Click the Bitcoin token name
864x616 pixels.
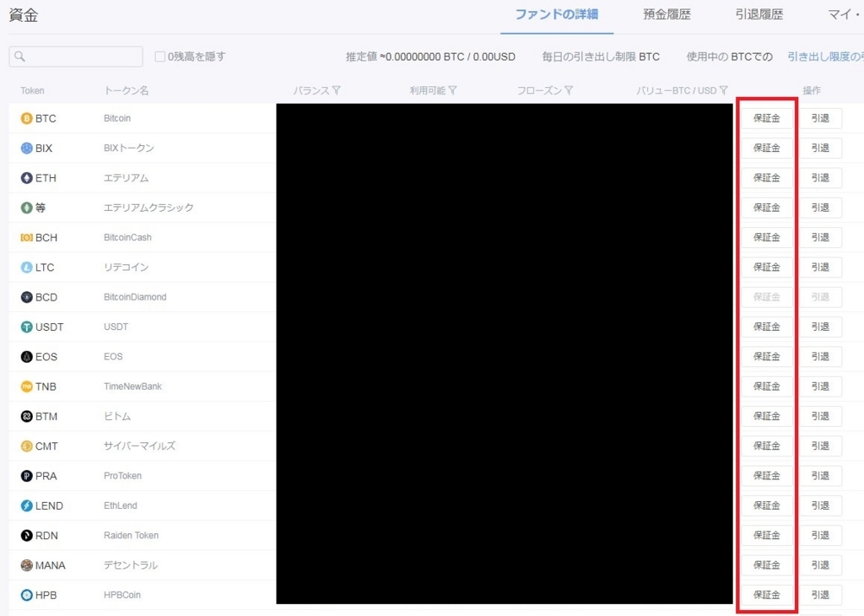click(117, 118)
